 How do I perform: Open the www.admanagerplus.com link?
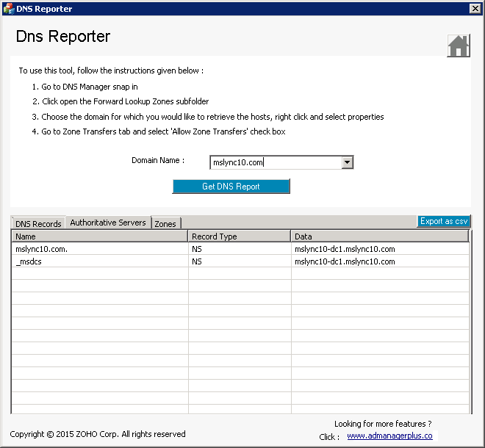(389, 436)
